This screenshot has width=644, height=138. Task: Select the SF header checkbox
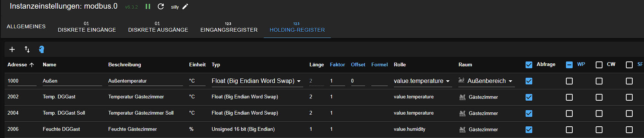pos(629,65)
